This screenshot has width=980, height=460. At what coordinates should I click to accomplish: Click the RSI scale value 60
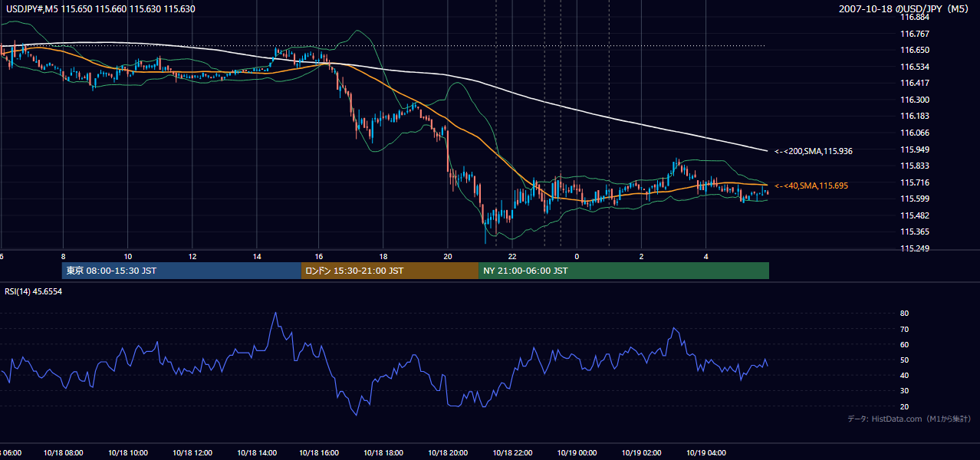click(905, 344)
